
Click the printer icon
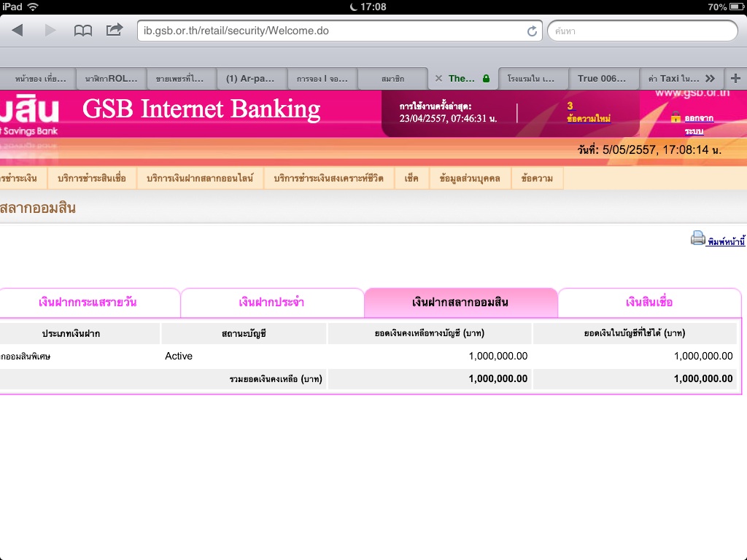tap(698, 238)
